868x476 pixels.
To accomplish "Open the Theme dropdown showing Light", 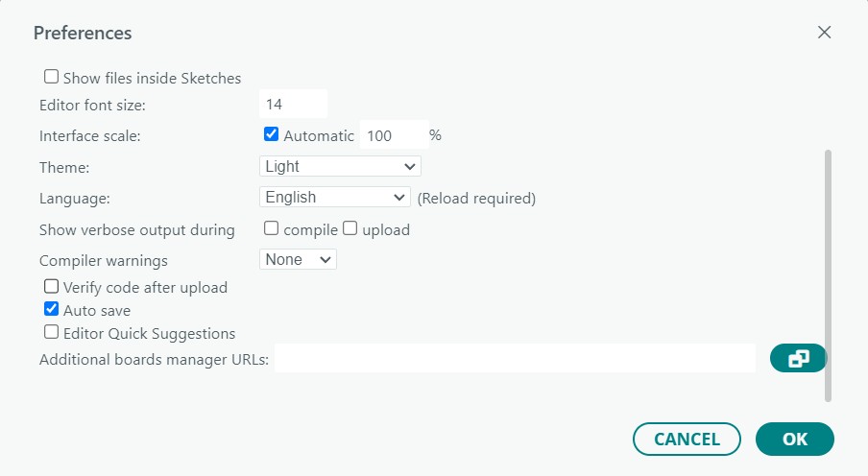I will (x=340, y=167).
